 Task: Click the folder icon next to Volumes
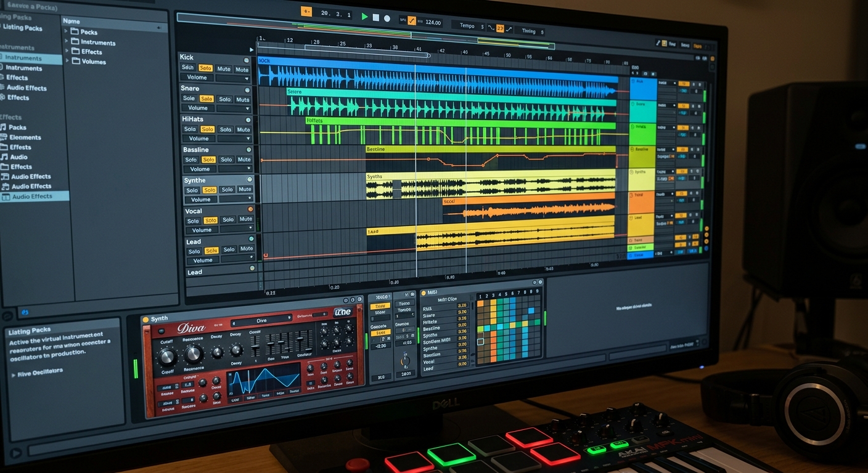tap(76, 61)
